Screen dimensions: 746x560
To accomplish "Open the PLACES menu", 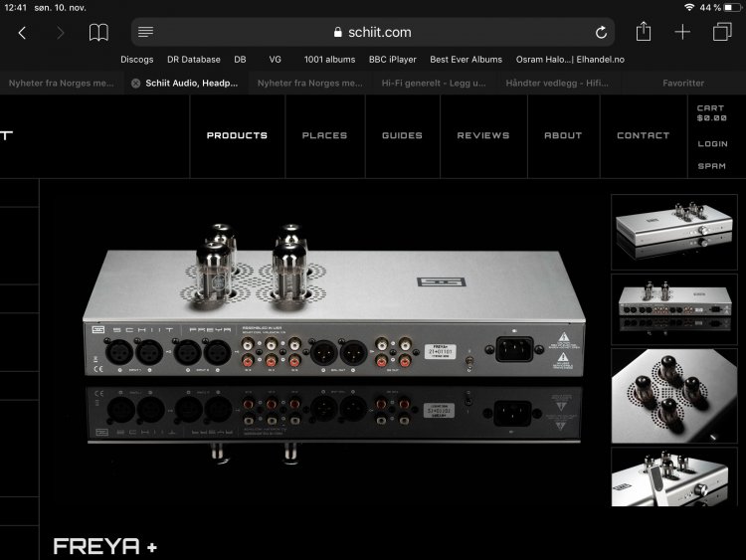I will click(x=324, y=135).
